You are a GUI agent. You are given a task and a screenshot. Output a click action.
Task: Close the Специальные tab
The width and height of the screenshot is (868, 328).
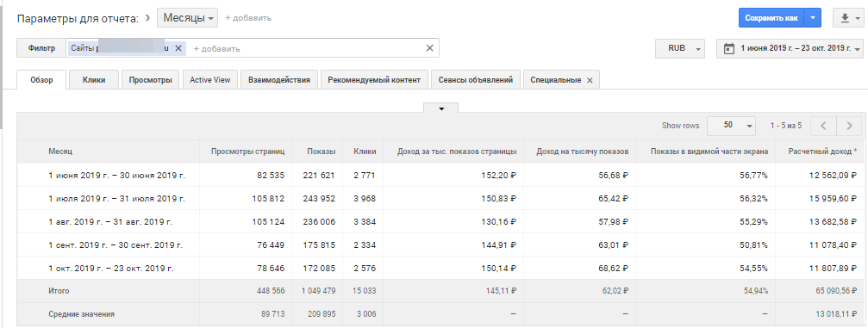tap(590, 80)
